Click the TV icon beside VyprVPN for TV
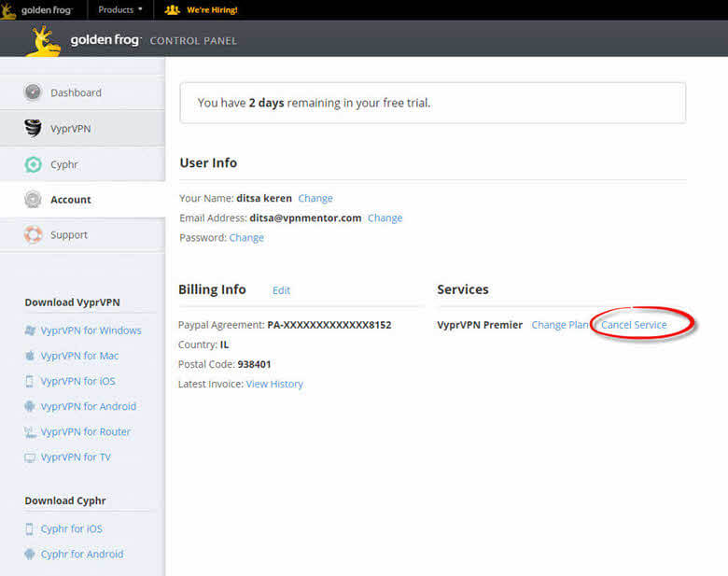The image size is (728, 576). [30, 457]
